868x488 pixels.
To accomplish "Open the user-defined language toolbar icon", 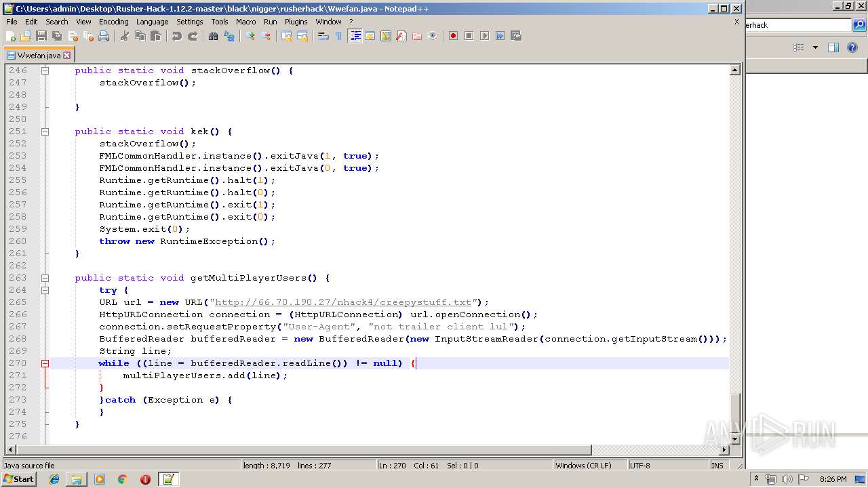I will point(370,36).
